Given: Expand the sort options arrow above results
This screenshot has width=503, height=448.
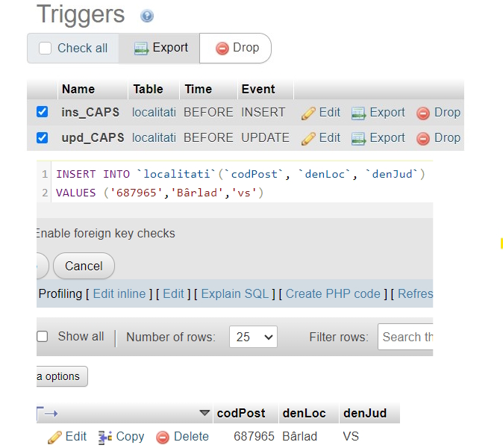Looking at the screenshot, I should click(204, 413).
